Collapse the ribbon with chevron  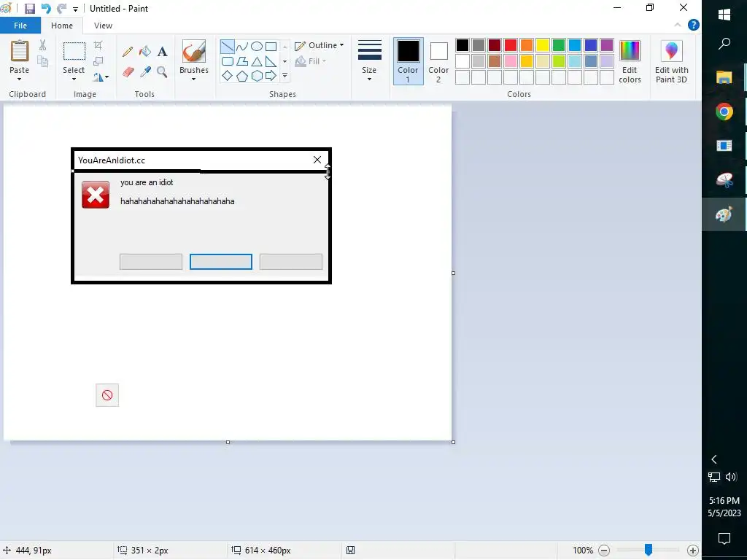tap(678, 26)
